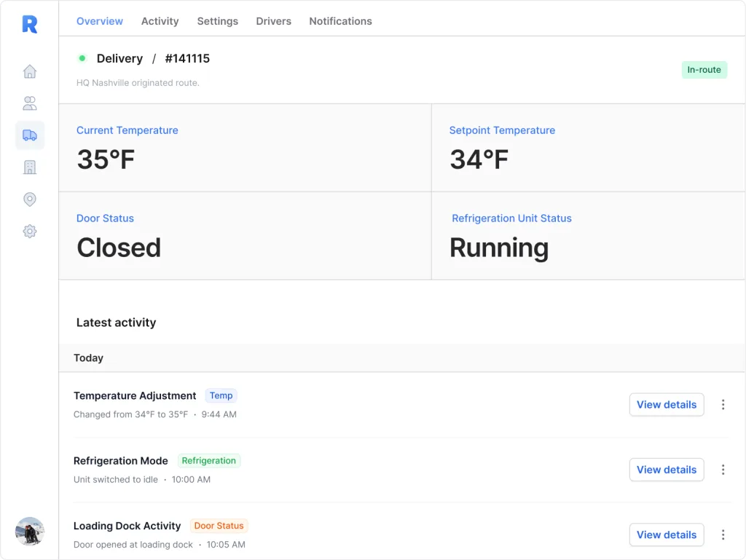The width and height of the screenshot is (746, 560).
Task: Click the green status dot beside Delivery
Action: point(82,58)
